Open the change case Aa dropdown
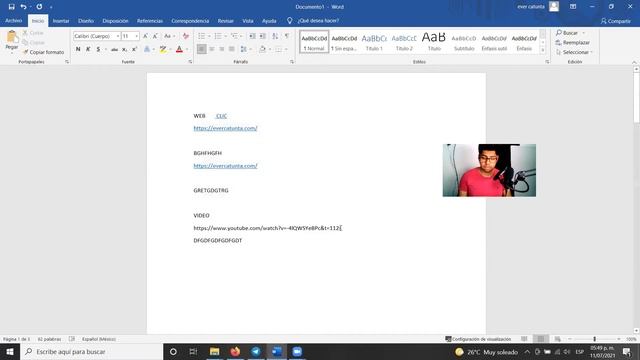The width and height of the screenshot is (640, 360). (169, 36)
